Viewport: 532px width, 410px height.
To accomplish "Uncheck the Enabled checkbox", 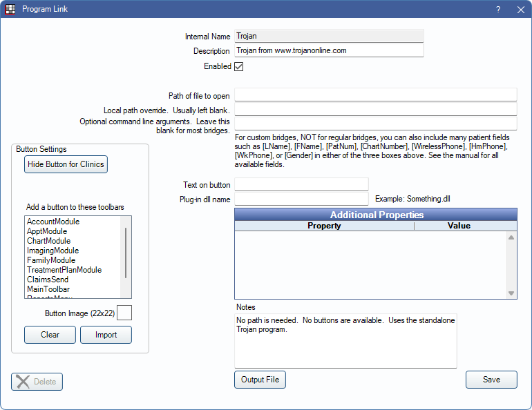I will tap(239, 67).
